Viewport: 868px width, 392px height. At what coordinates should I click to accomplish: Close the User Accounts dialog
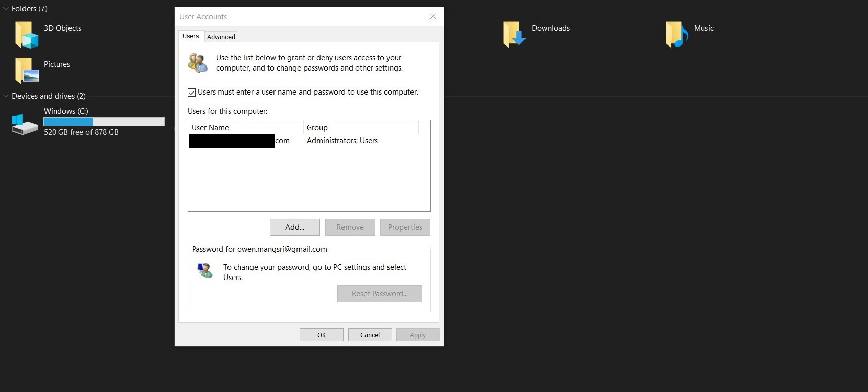click(433, 16)
